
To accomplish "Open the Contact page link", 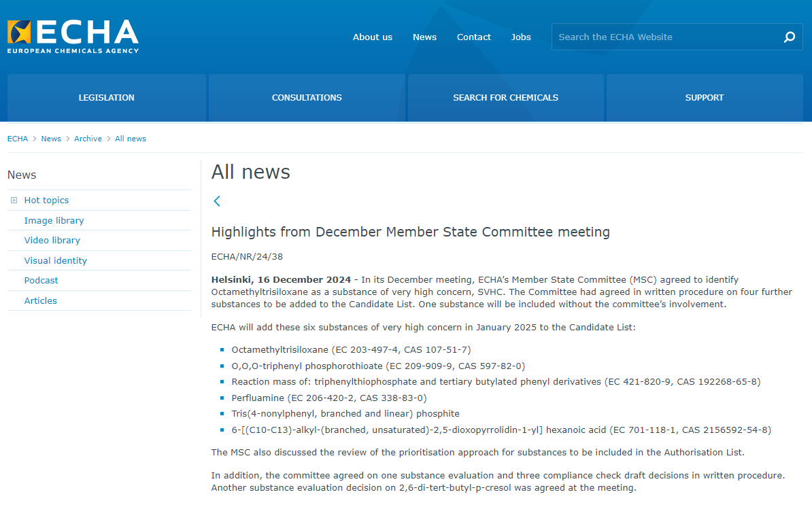I will click(x=473, y=37).
